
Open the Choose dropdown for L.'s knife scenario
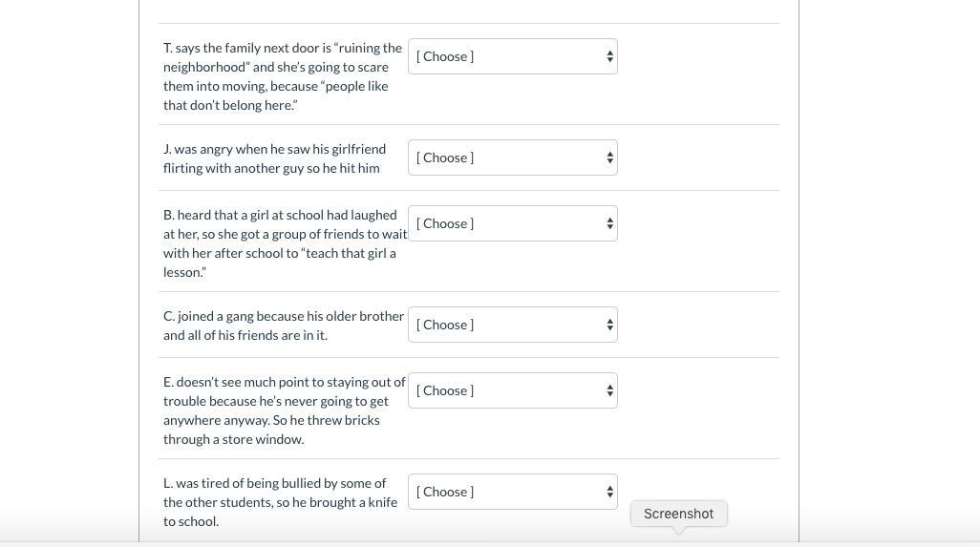(x=512, y=492)
